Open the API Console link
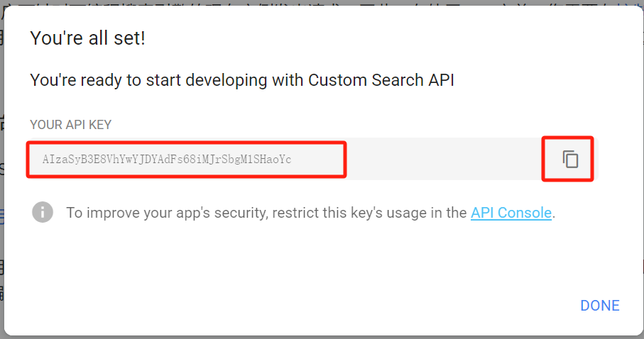Viewport: 644px width, 339px height. click(x=511, y=213)
